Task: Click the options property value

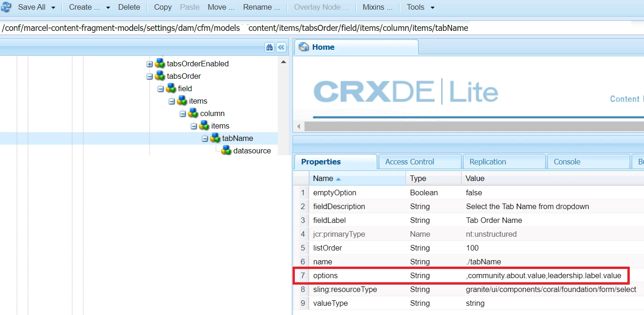Action: (544, 275)
